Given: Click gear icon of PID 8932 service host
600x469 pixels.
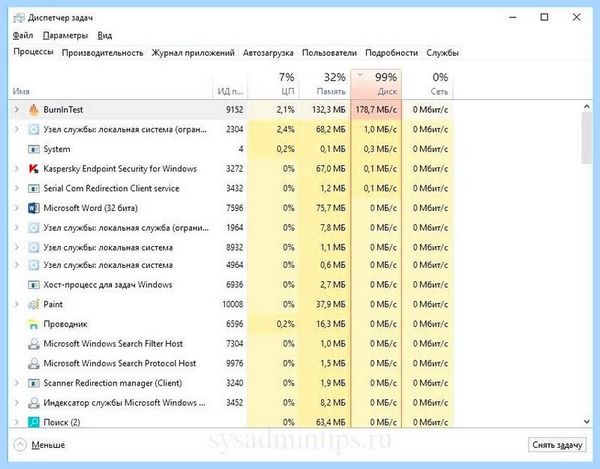Looking at the screenshot, I should [x=34, y=248].
